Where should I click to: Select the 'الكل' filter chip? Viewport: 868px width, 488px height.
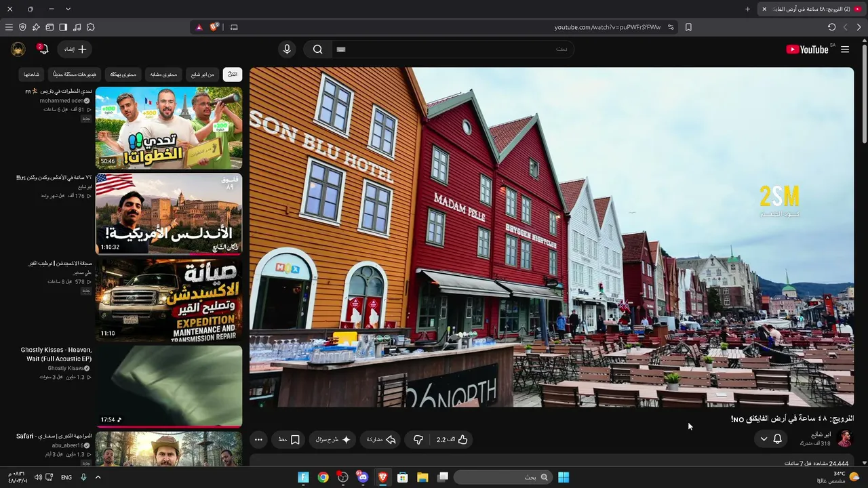click(x=233, y=74)
